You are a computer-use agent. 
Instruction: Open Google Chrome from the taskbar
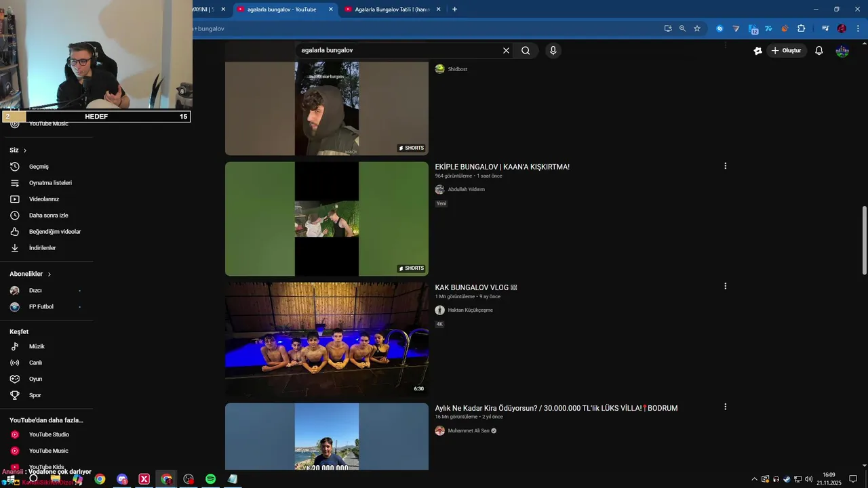click(100, 479)
